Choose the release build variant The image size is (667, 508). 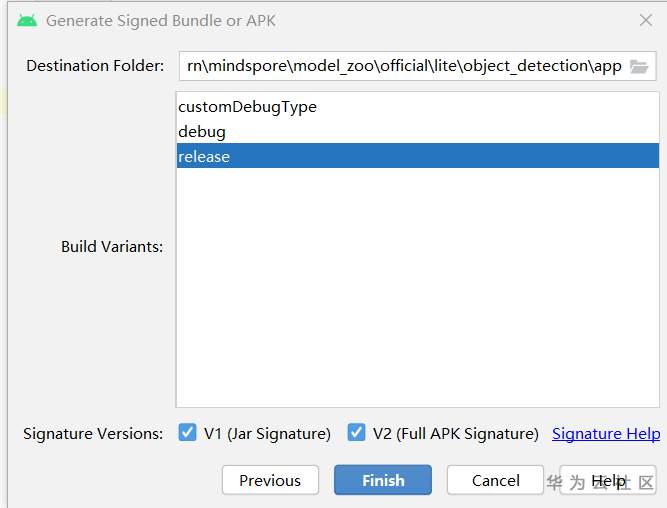(204, 156)
